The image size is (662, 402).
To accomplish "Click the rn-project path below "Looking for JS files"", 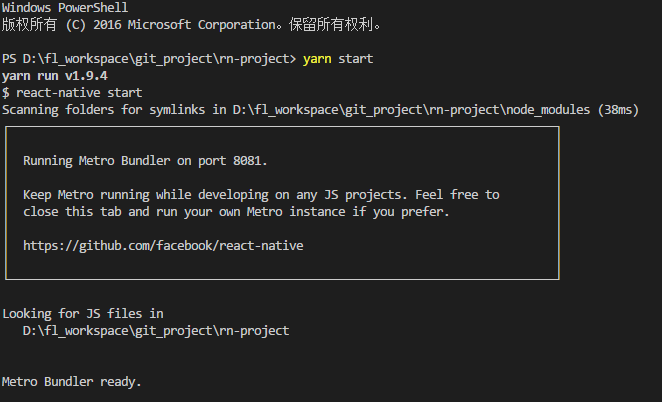I will coord(156,330).
